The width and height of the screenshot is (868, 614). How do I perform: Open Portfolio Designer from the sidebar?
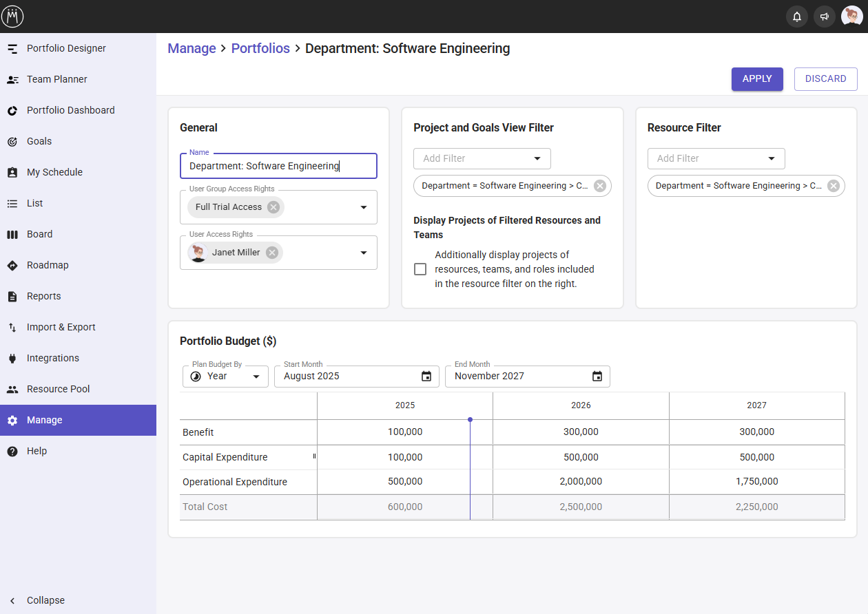66,48
